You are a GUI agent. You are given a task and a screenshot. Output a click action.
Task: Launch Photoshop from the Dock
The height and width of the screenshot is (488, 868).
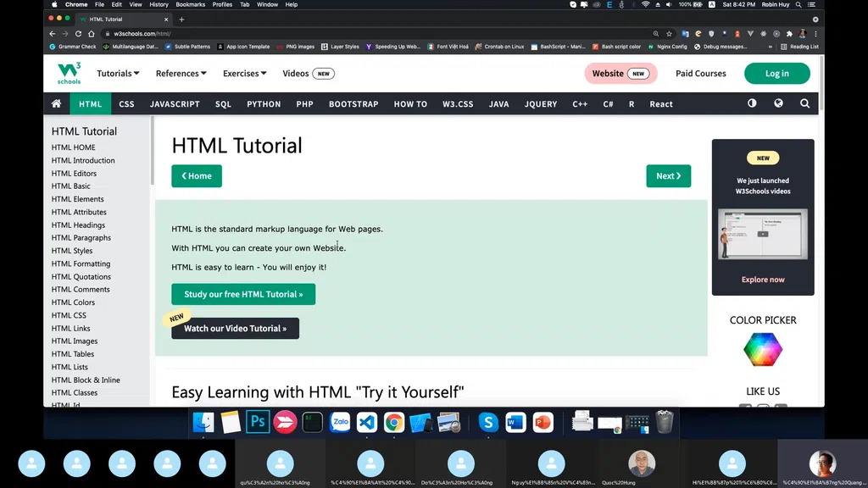point(258,422)
